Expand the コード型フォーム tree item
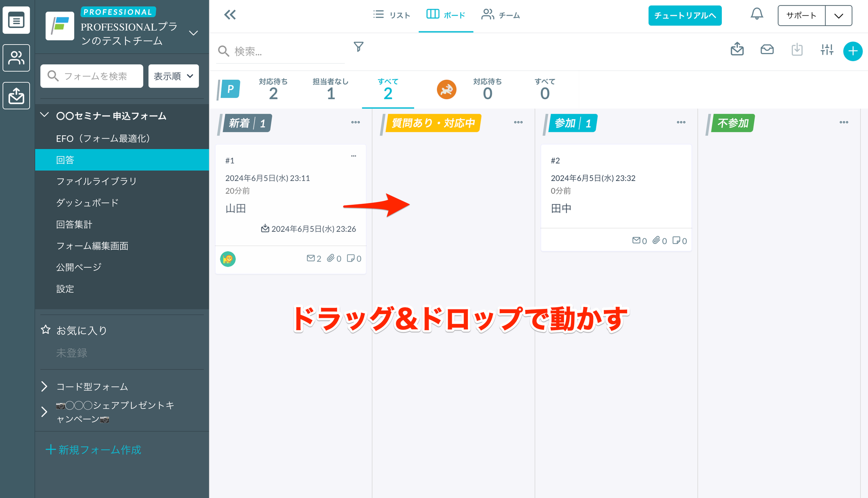The height and width of the screenshot is (498, 868). [x=45, y=387]
